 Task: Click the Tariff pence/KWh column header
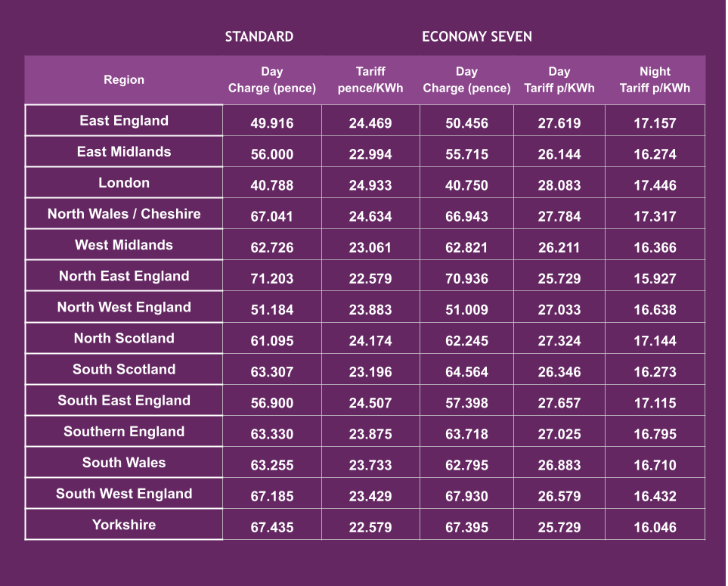click(370, 79)
